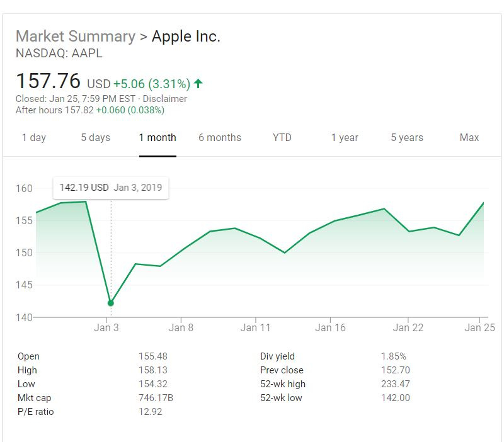
Task: Click the Apple Inc. title
Action: pos(186,37)
